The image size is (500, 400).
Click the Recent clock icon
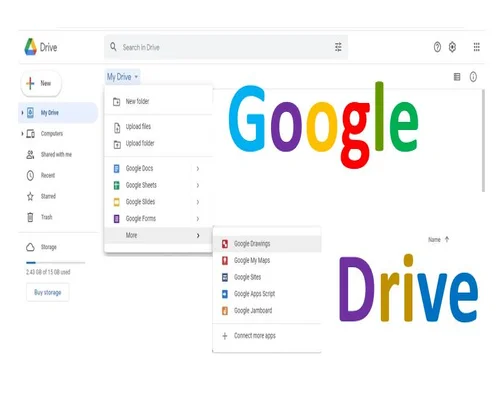pos(30,175)
